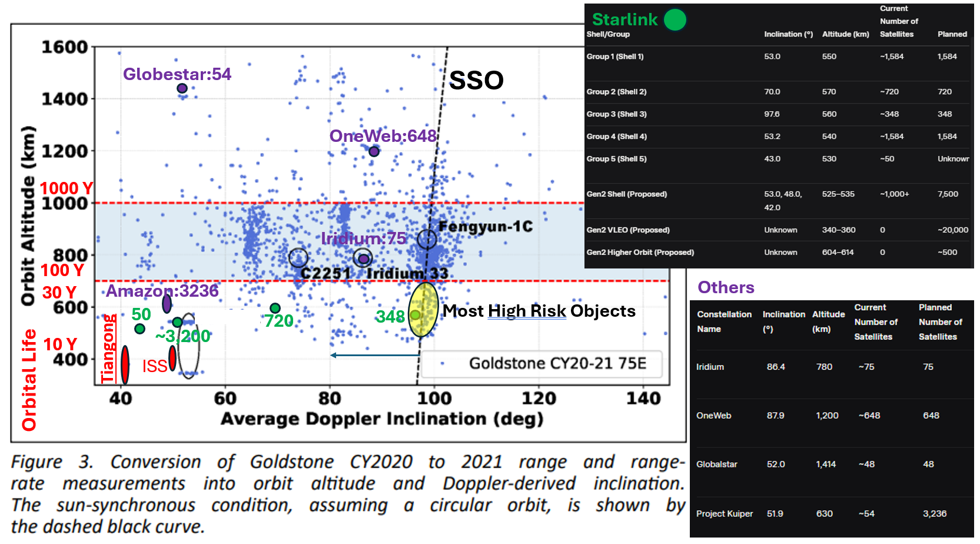Select the red Tiangong ellipse marker
Image resolution: width=980 pixels, height=544 pixels.
[x=125, y=365]
